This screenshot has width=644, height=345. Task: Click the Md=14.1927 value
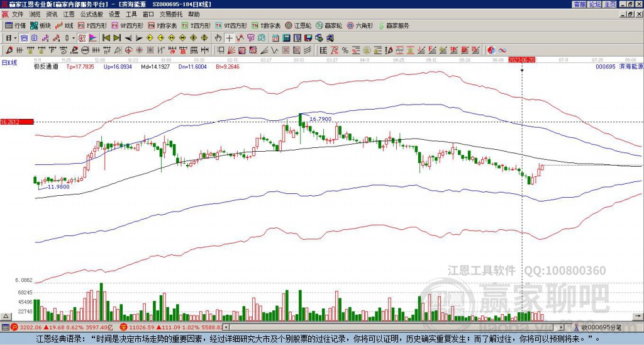click(155, 66)
